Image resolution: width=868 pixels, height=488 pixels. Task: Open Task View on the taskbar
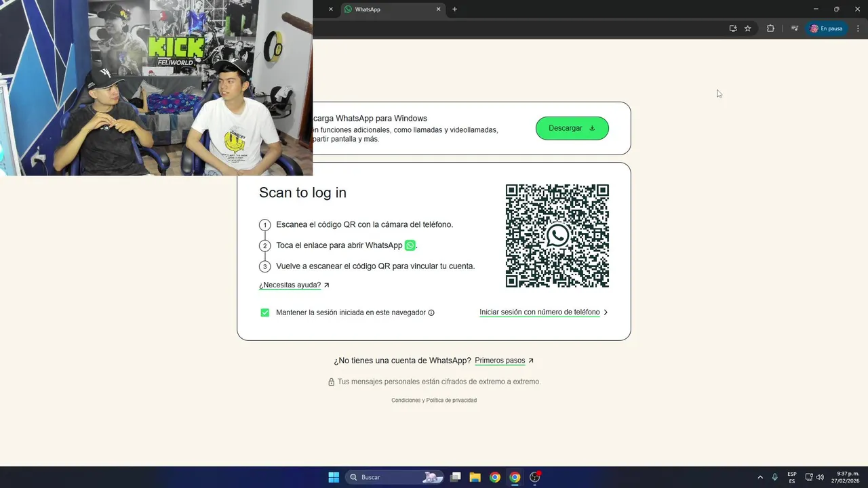456,477
